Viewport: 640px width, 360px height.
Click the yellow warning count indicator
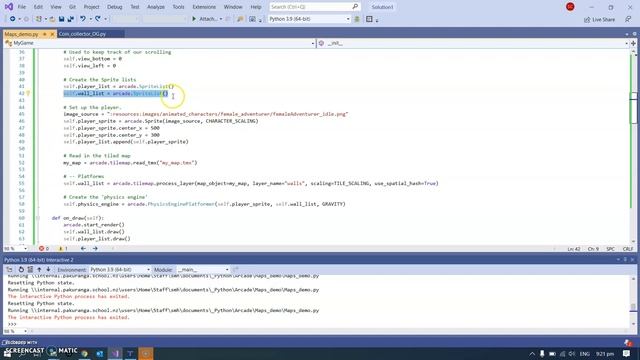pos(63,248)
